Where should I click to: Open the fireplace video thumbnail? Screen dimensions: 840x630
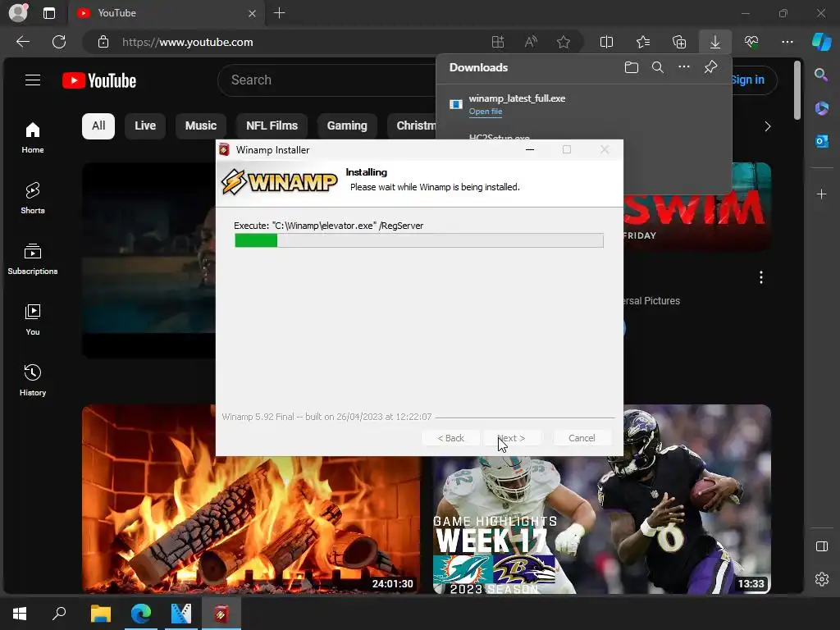(x=251, y=500)
